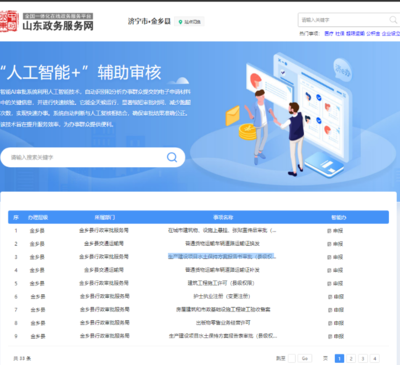The image size is (400, 365).
Task: Click 申报 for 出版物零售业务经营许可 row
Action: 335,323
